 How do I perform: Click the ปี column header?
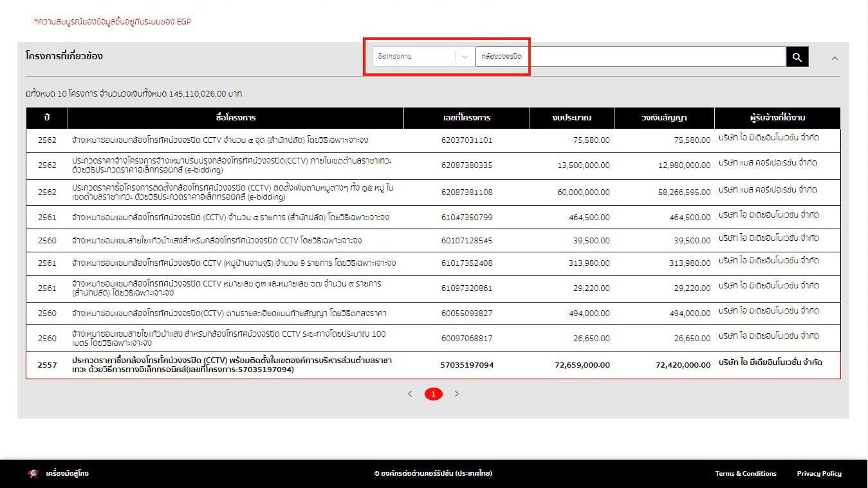click(x=47, y=118)
